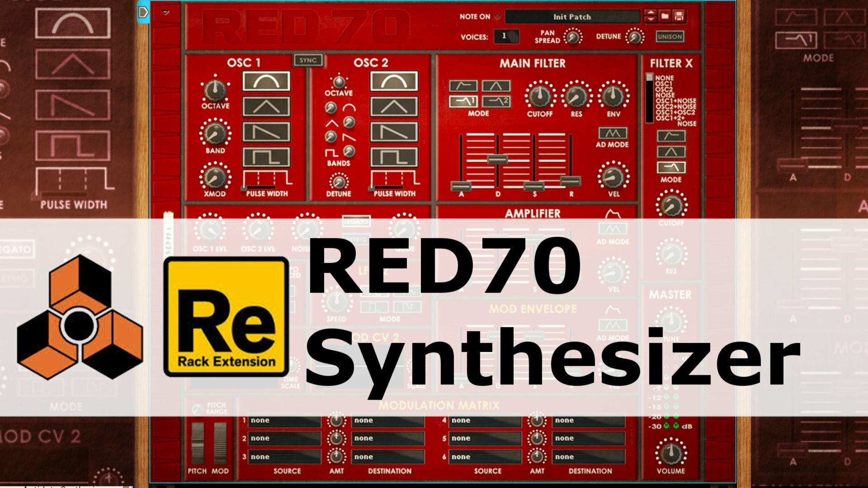
Task: Open modulation source 4 dropdown
Action: (485, 421)
